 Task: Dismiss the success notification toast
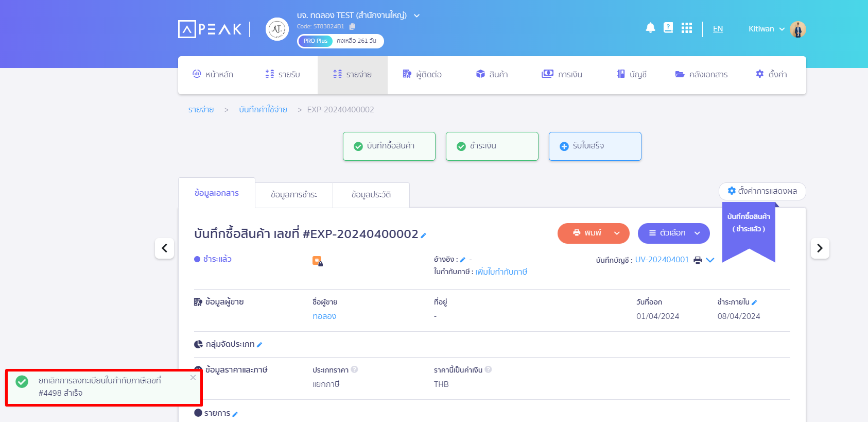coord(193,378)
